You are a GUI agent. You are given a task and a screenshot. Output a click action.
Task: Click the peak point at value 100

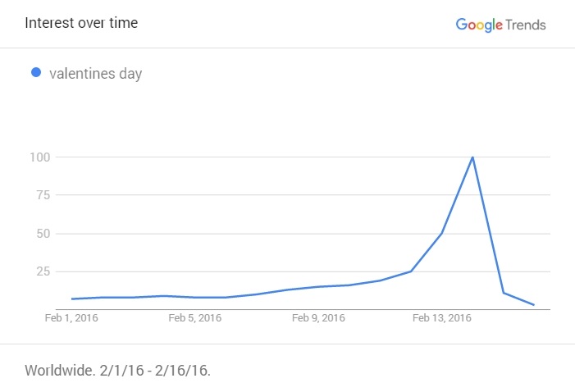(x=472, y=157)
